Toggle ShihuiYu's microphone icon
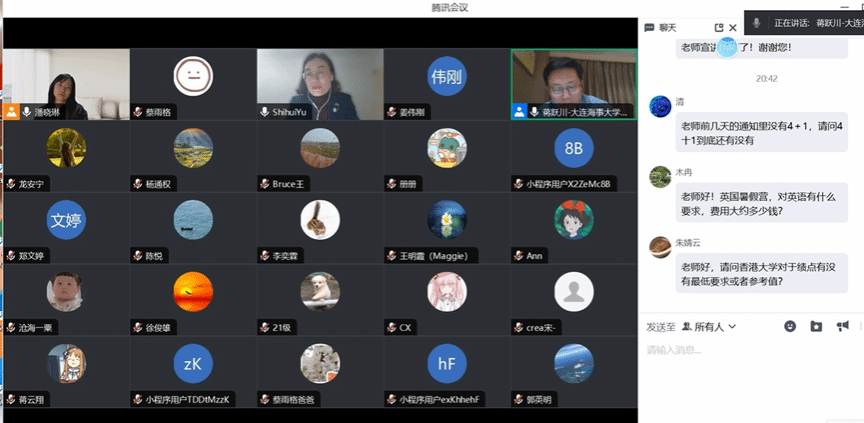864x423 pixels. click(265, 112)
